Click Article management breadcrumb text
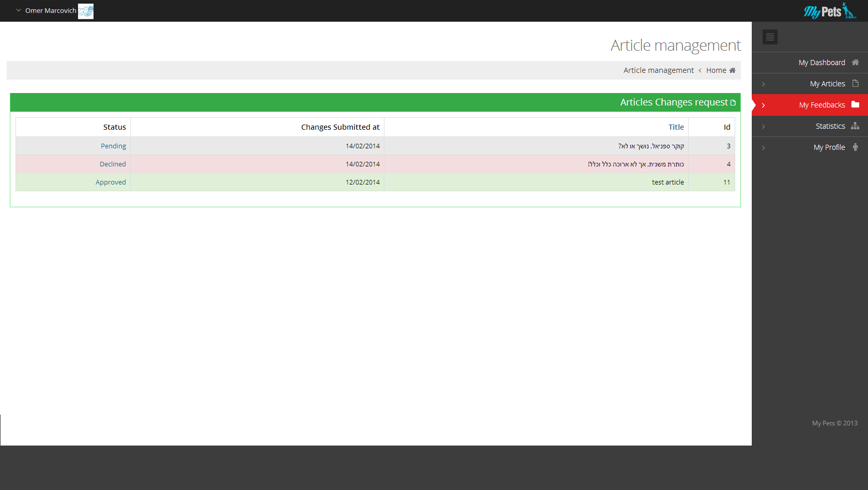 (659, 70)
